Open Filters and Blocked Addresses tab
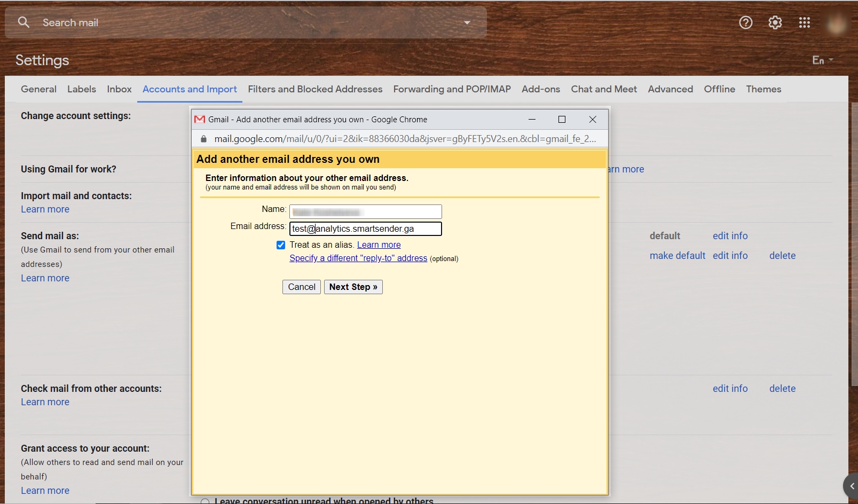 [315, 89]
